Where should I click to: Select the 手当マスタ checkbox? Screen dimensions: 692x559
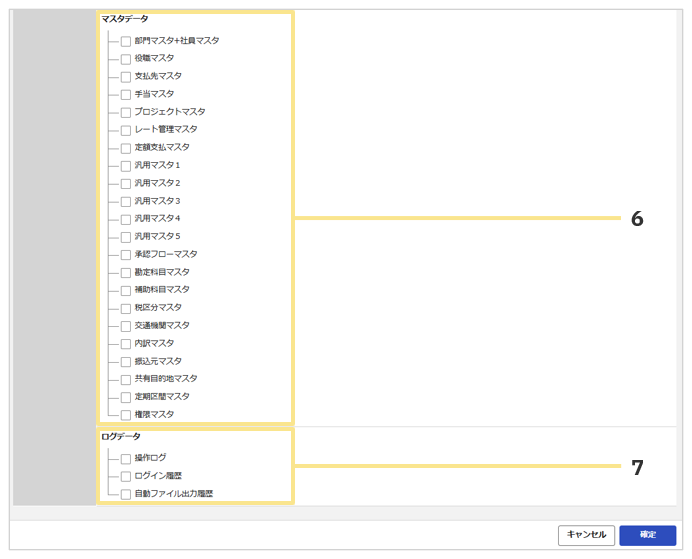pos(126,94)
